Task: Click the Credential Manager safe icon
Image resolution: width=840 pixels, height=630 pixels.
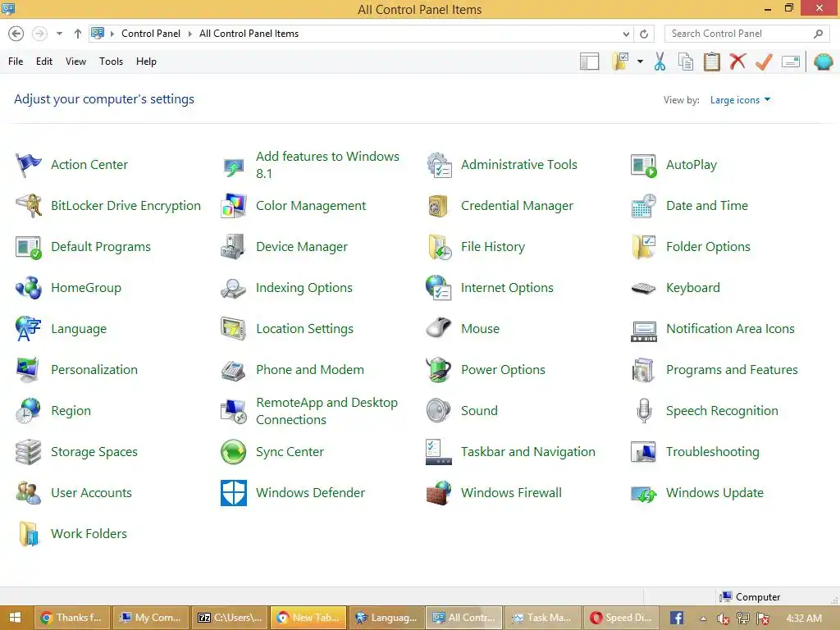Action: pyautogui.click(x=439, y=206)
